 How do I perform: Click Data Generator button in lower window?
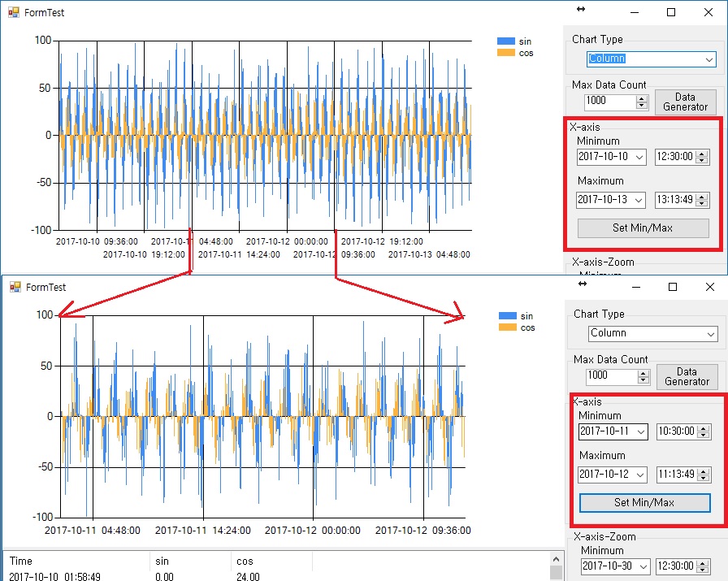pos(687,377)
